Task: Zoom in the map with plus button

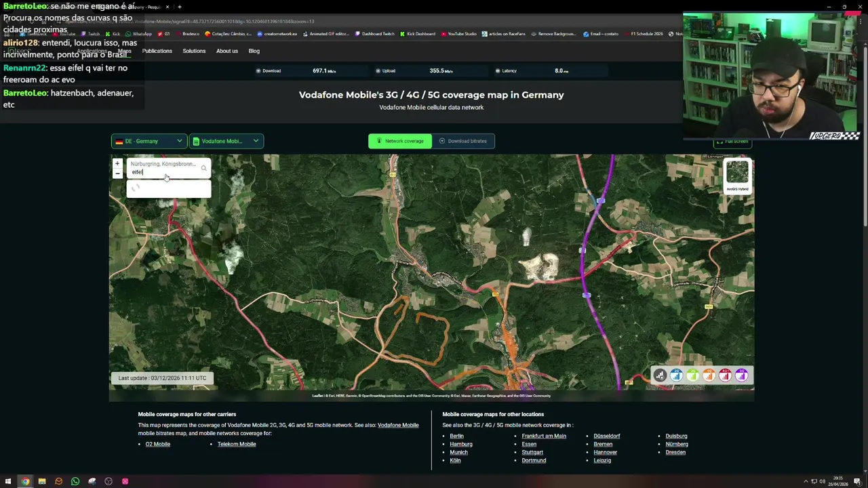Action: coord(117,164)
